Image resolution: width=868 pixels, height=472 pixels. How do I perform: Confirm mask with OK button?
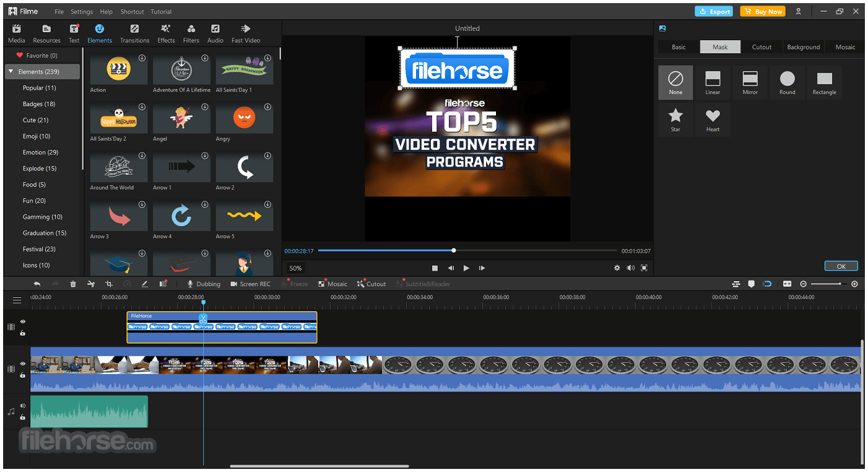click(841, 266)
